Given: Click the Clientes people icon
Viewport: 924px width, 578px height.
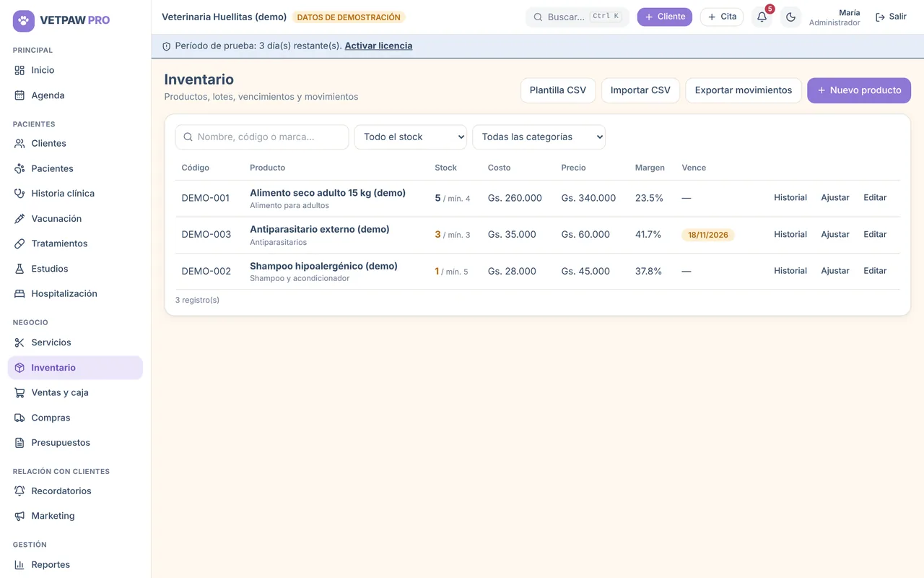Looking at the screenshot, I should pos(19,144).
